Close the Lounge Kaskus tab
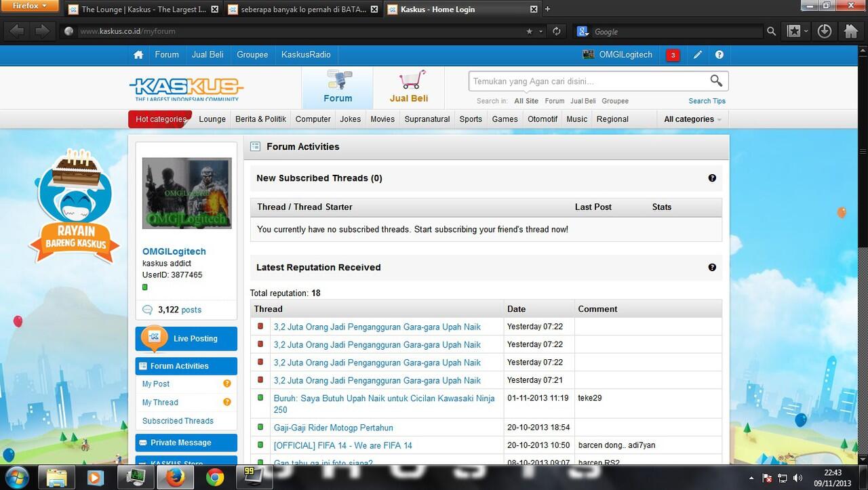The width and height of the screenshot is (868, 490). point(215,9)
